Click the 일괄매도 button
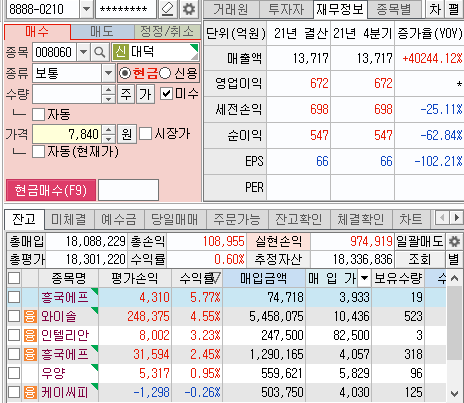Screen dimensions: 464x403 tap(420, 241)
